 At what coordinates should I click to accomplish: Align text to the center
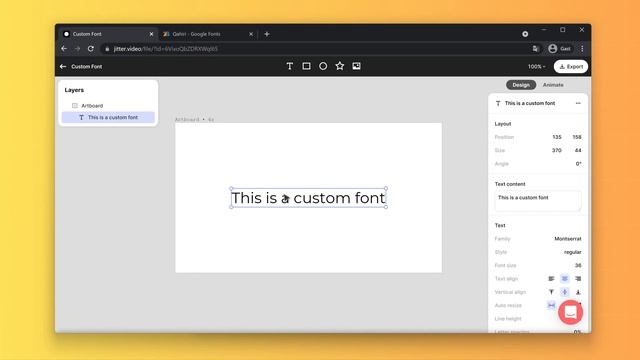click(x=564, y=279)
